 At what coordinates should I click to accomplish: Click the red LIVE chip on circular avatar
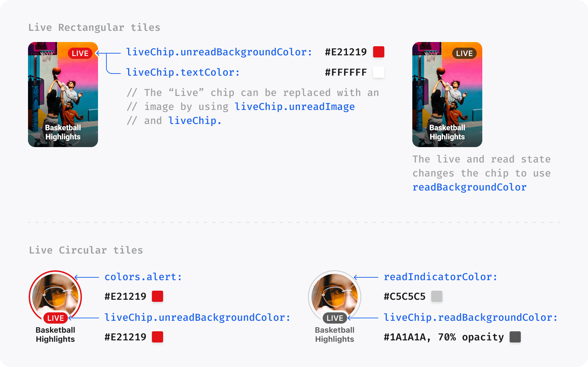[x=56, y=318]
